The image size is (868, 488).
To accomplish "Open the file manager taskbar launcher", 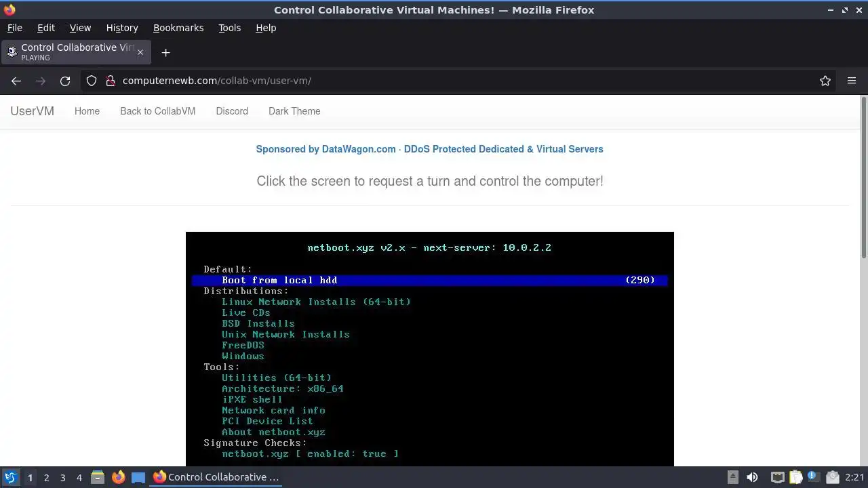I will (98, 477).
